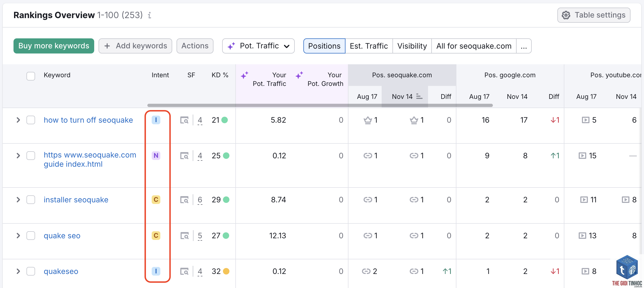Viewport: 644px width, 288px height.
Task: Switch to the Est. Traffic tab
Action: point(369,46)
